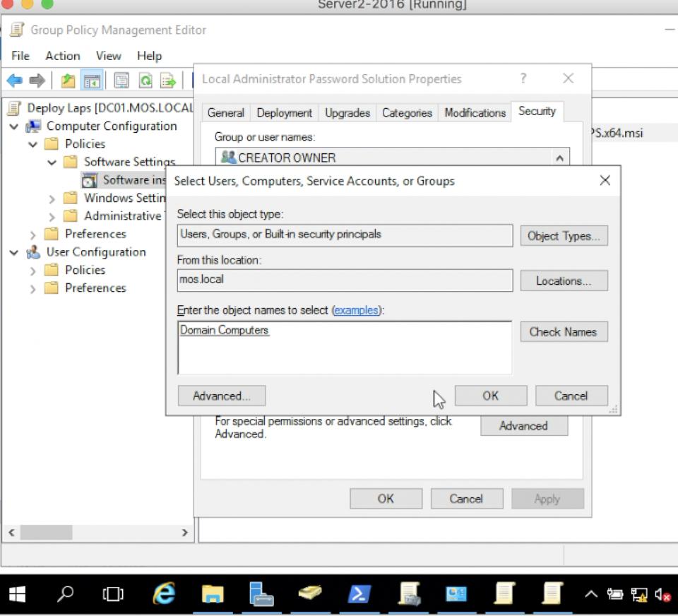The width and height of the screenshot is (678, 616).
Task: Expand the Administrative Templates node
Action: click(x=52, y=216)
